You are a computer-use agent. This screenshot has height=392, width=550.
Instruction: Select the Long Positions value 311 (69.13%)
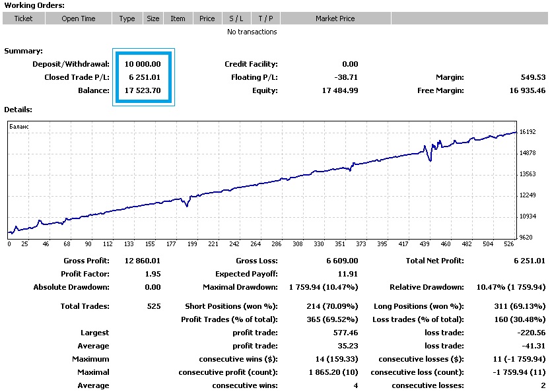(x=520, y=306)
